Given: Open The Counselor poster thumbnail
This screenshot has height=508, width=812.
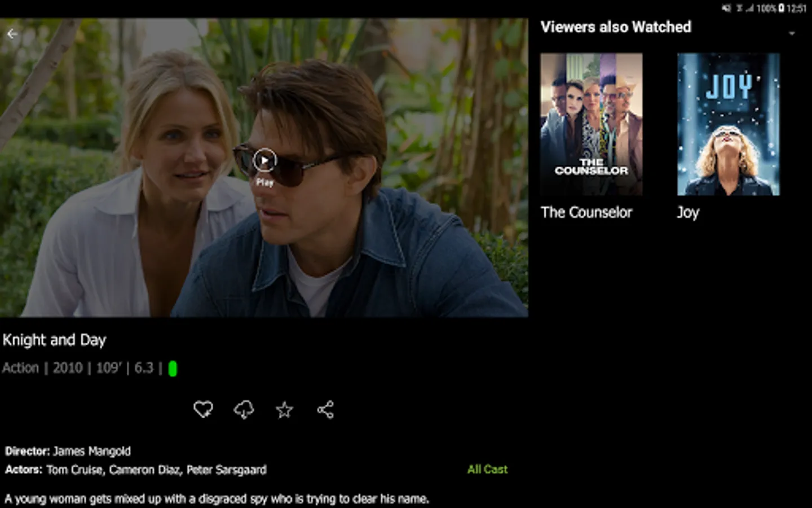Looking at the screenshot, I should pos(591,124).
